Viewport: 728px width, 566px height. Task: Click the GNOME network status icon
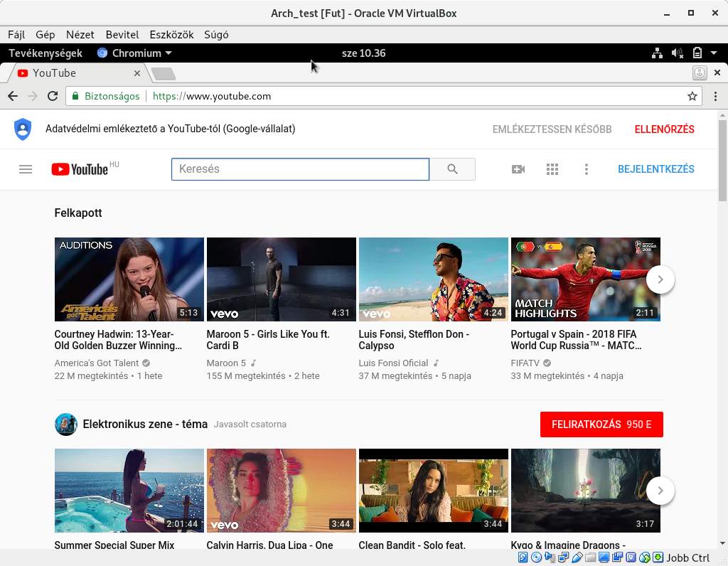click(657, 53)
